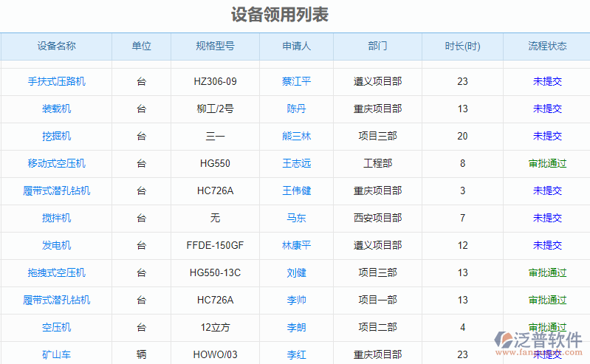Open the 挖掘机 equipment link
The image size is (590, 364).
coord(56,136)
